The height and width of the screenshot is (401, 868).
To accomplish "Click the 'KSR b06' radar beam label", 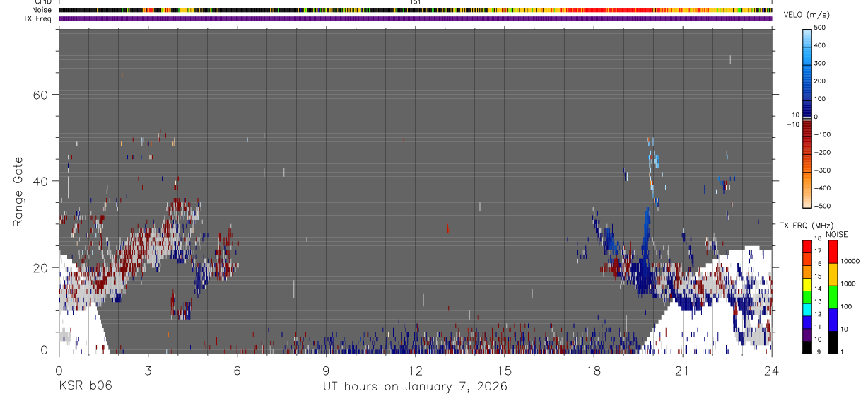I will click(x=85, y=386).
